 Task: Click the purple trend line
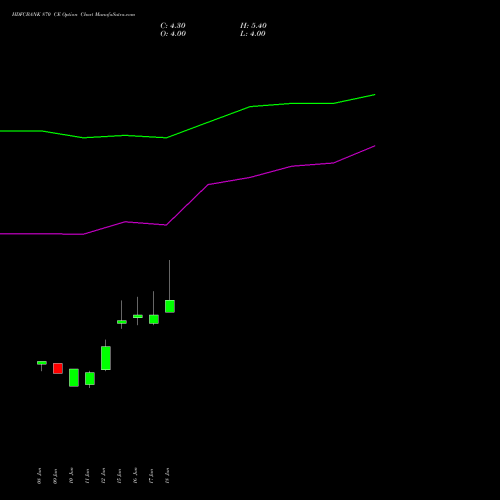click(x=187, y=205)
